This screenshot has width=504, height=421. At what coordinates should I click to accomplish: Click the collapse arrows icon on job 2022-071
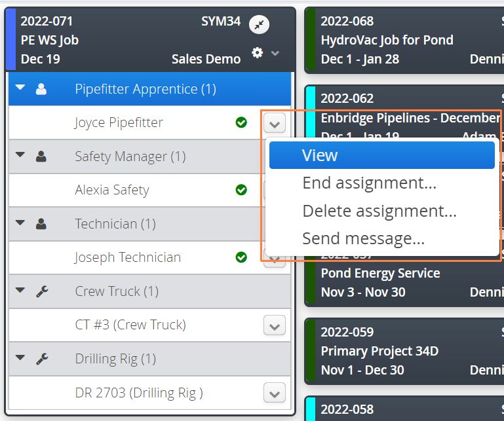(x=259, y=24)
